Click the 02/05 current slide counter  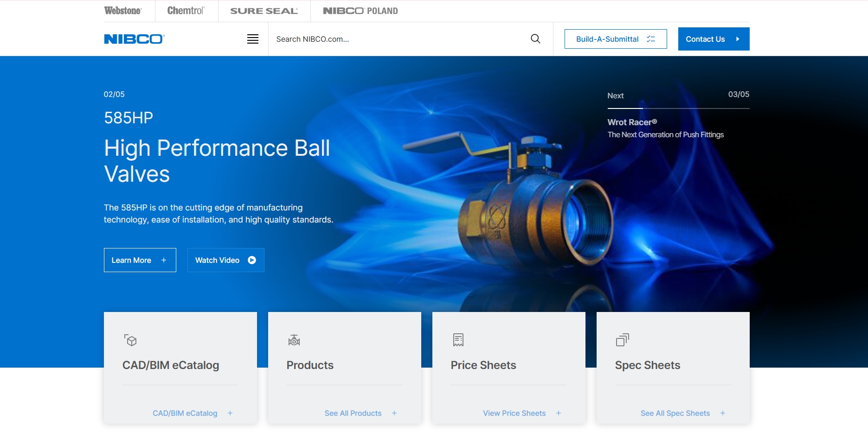pyautogui.click(x=114, y=94)
